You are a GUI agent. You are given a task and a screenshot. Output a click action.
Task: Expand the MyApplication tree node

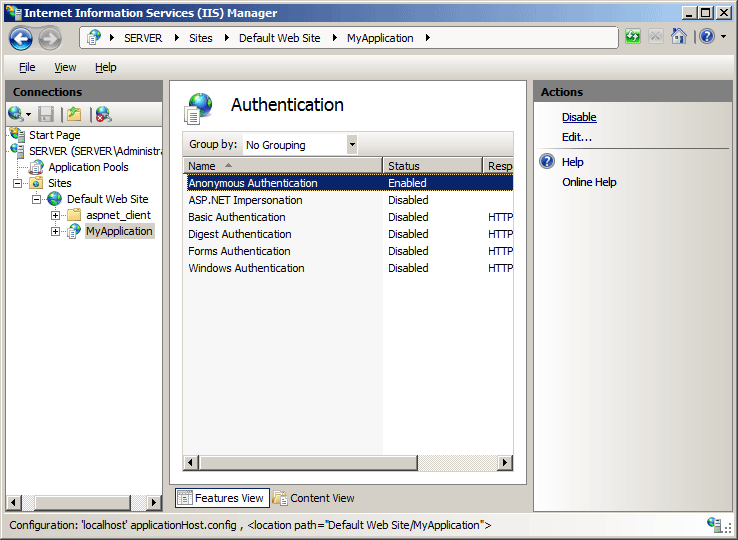(x=56, y=231)
